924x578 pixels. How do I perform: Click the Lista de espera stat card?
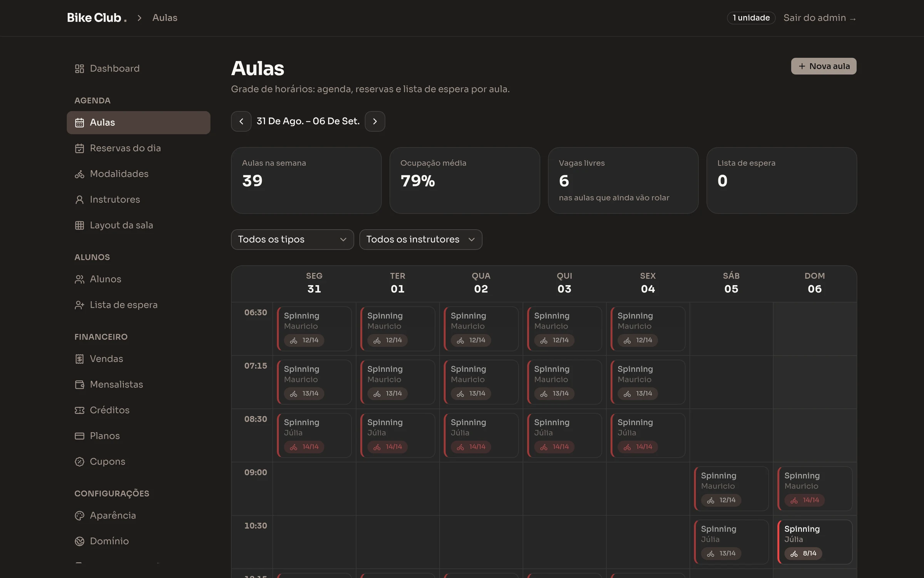[782, 180]
